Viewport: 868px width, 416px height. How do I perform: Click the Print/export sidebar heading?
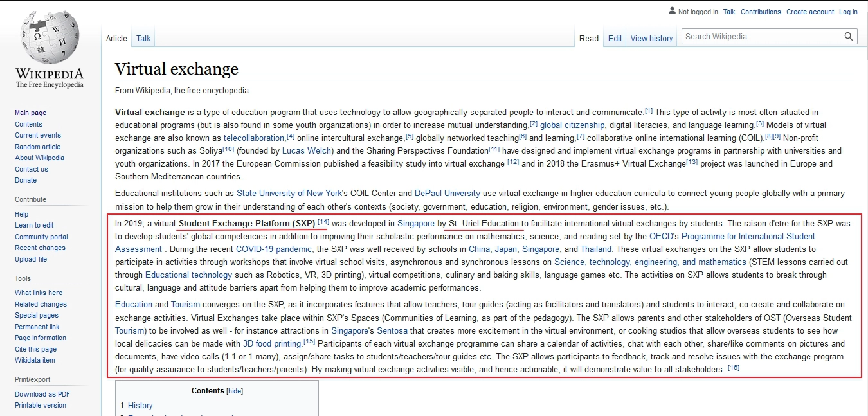point(33,380)
